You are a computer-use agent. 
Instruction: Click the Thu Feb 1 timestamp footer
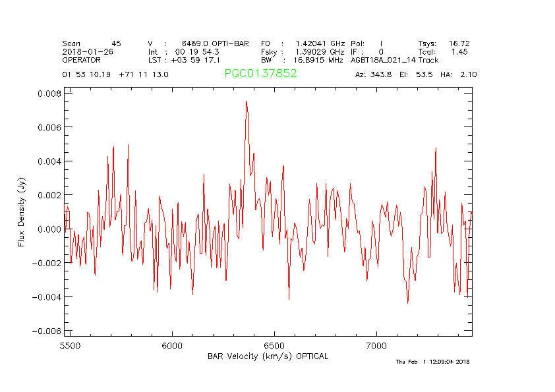432,362
